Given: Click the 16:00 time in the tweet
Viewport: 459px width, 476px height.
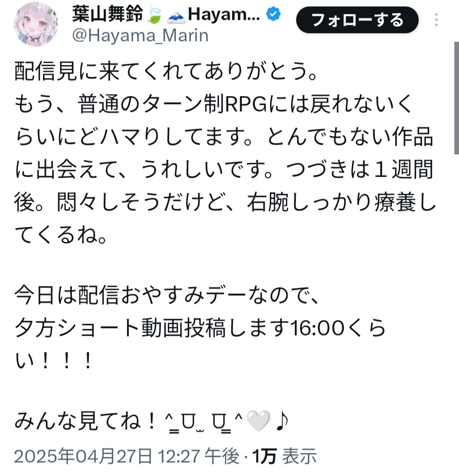Looking at the screenshot, I should (317, 328).
